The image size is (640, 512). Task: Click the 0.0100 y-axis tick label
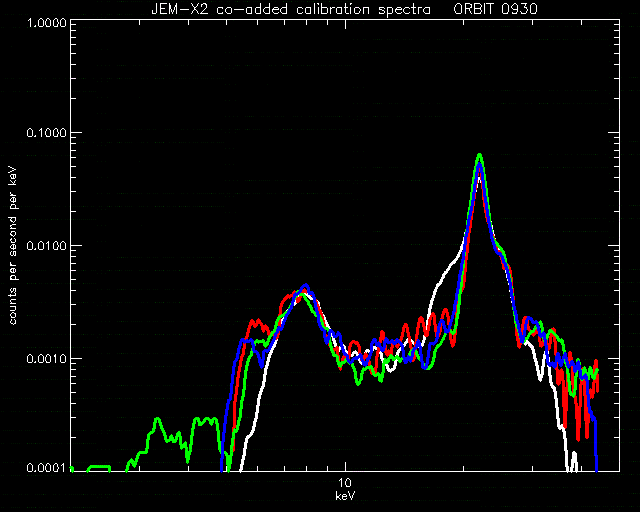tap(46, 246)
